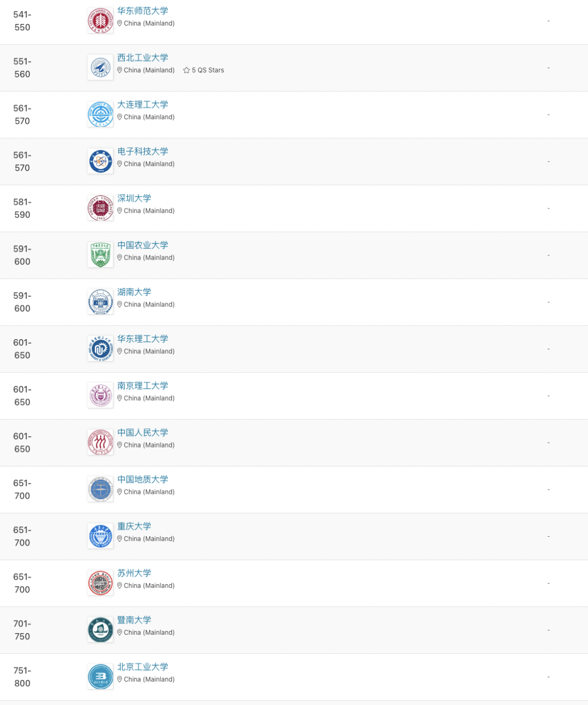Click the 华东理工大学 logo
This screenshot has height=705, width=588.
[100, 349]
